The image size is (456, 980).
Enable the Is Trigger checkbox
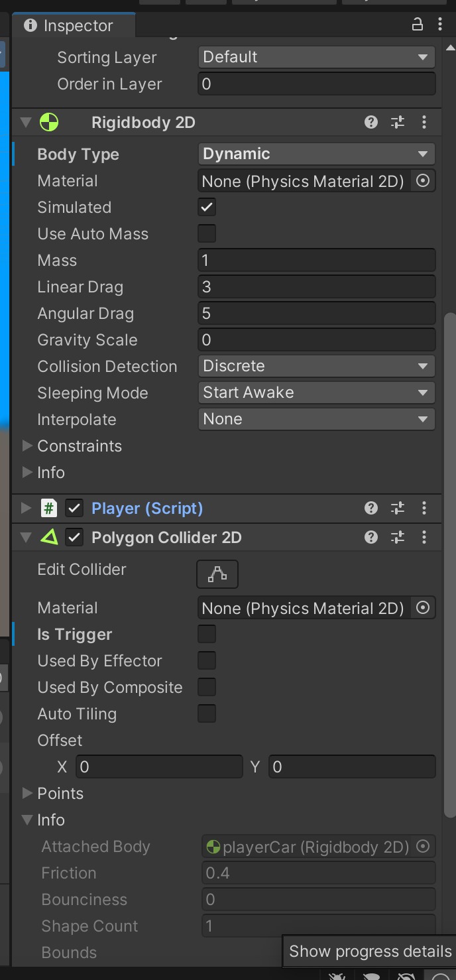click(207, 634)
